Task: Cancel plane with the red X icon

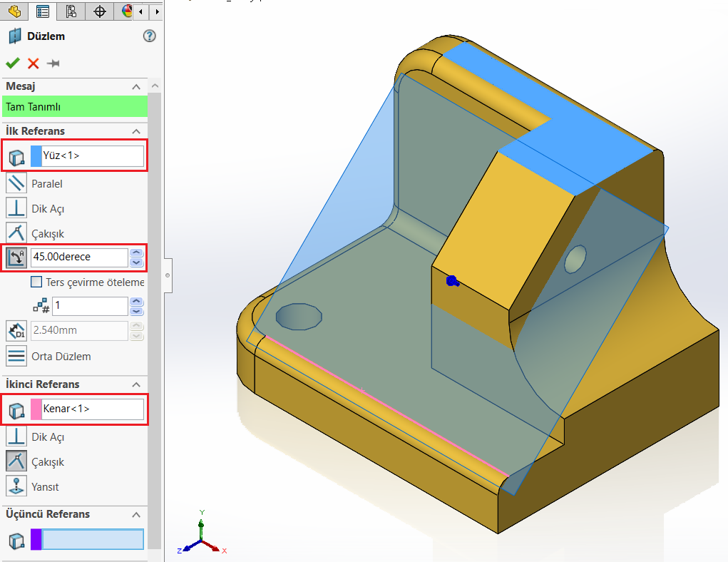Action: pyautogui.click(x=33, y=63)
